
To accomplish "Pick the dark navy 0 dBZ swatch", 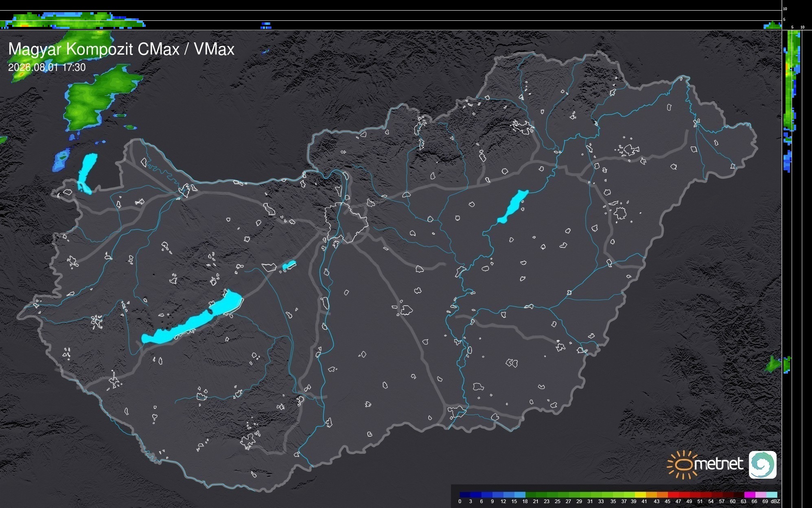I will [x=465, y=495].
